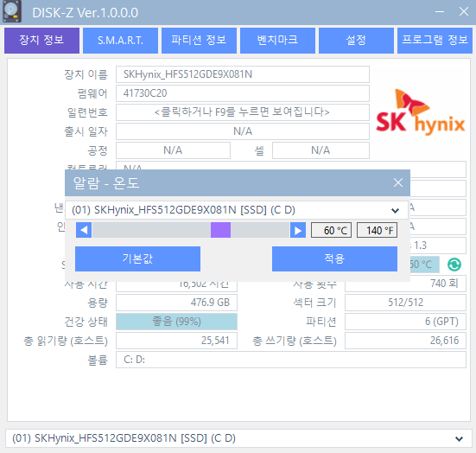Click the 140 °F temperature field

(377, 230)
